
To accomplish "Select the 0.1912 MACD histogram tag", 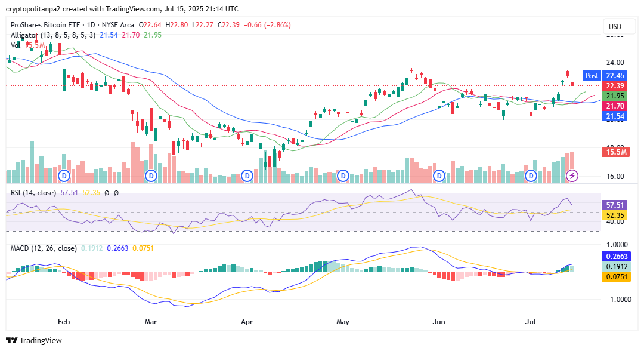I will 617,267.
